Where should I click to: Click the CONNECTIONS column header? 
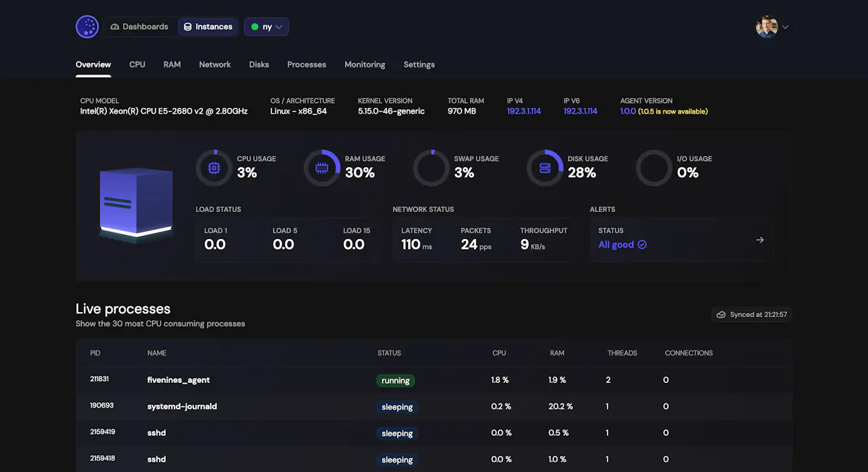tap(689, 353)
